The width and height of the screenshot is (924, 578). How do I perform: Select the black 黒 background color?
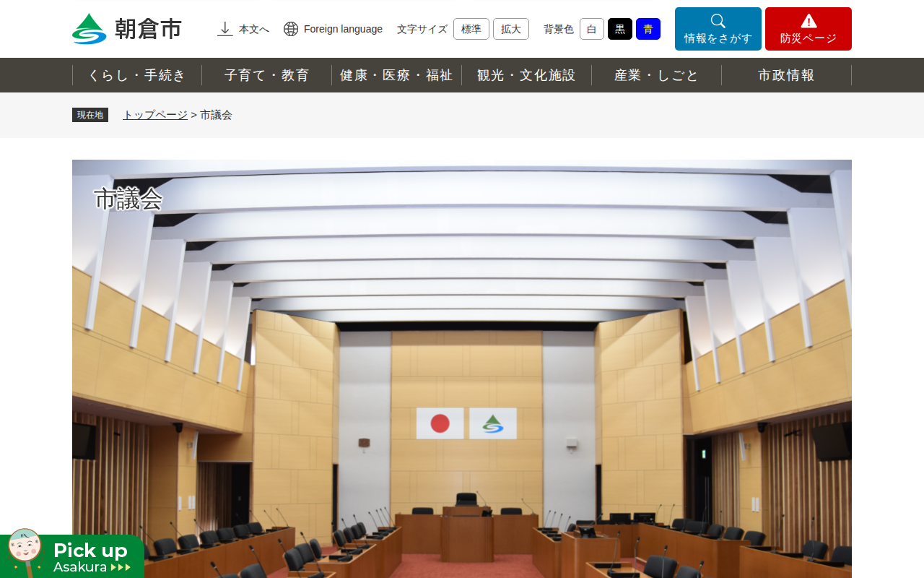tap(620, 29)
